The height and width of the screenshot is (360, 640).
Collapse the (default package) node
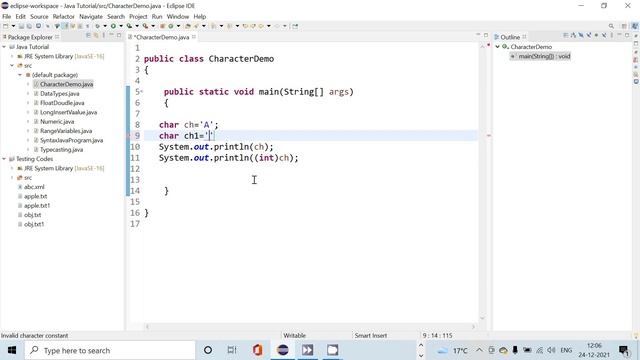(20, 75)
